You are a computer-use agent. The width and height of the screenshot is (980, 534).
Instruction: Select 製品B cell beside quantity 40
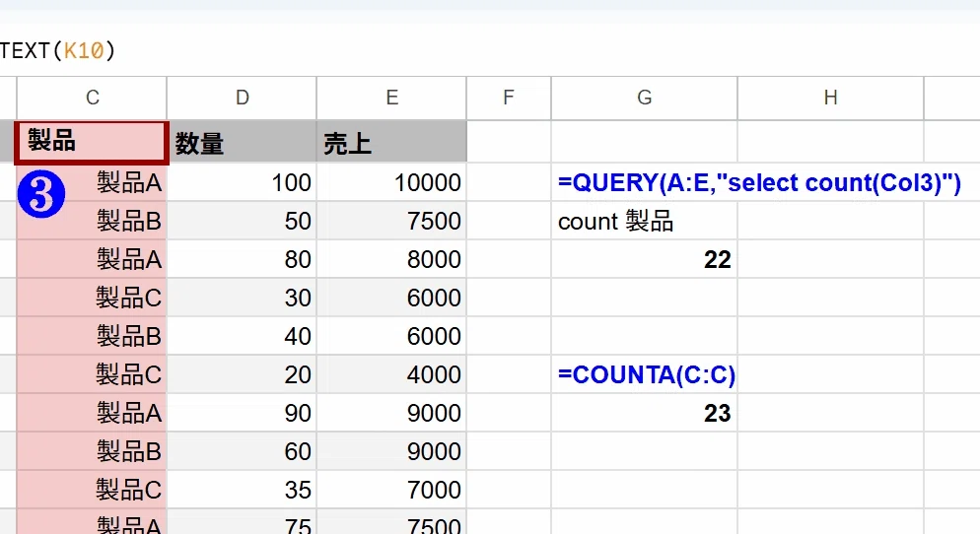tap(92, 336)
